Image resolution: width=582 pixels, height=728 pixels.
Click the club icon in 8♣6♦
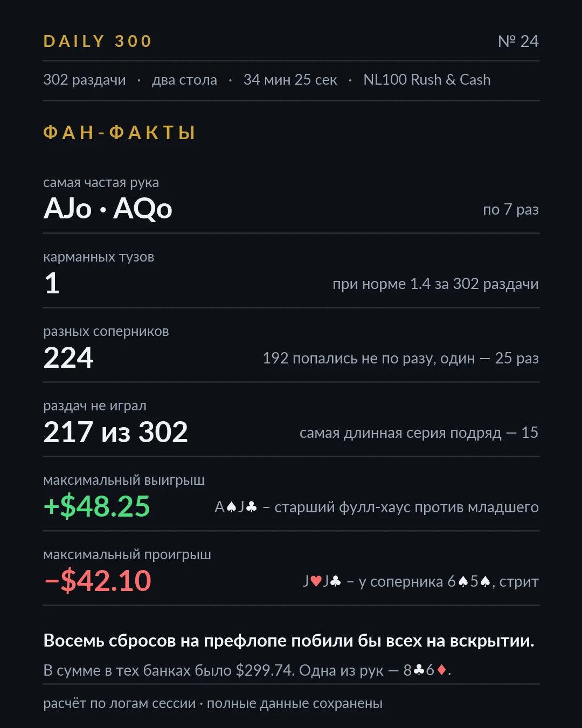(419, 670)
